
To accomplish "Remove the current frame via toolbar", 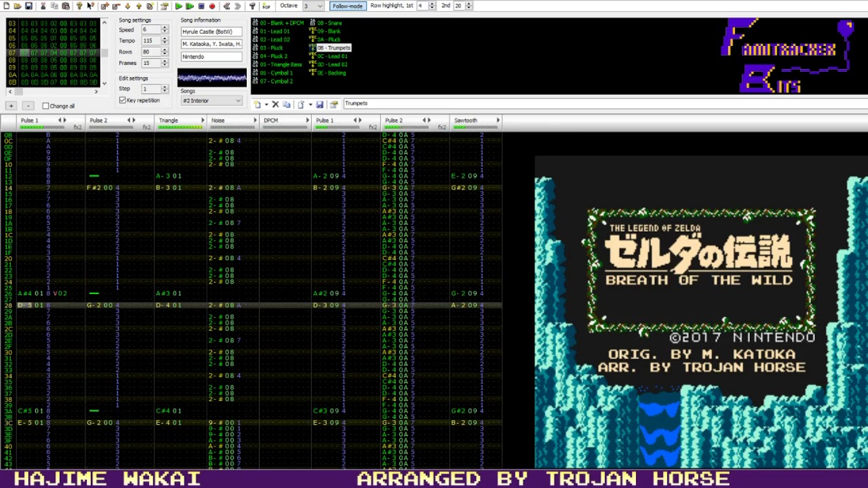I will [116, 6].
